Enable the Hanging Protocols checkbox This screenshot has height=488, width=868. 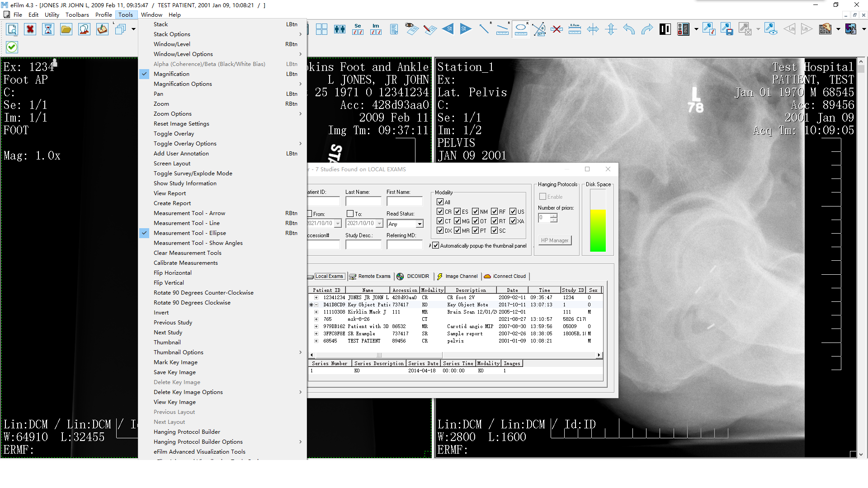coord(542,197)
